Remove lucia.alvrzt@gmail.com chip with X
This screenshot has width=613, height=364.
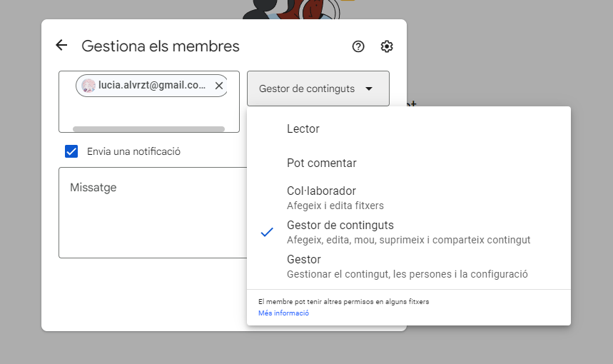219,86
